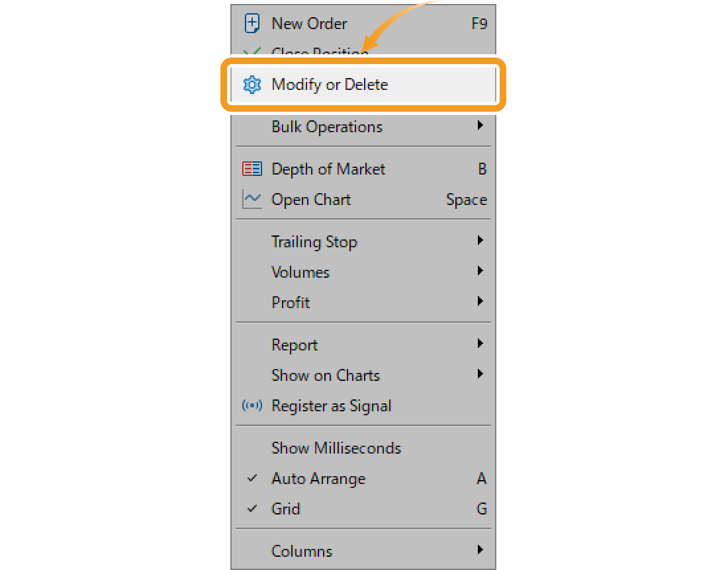Enable Show Milliseconds
728x570 pixels.
tap(336, 448)
